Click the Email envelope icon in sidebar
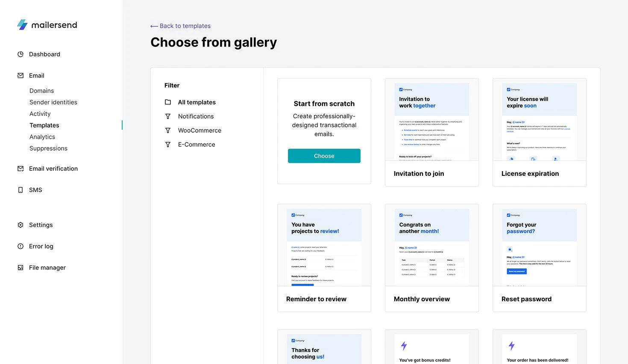The width and height of the screenshot is (628, 364). click(21, 76)
